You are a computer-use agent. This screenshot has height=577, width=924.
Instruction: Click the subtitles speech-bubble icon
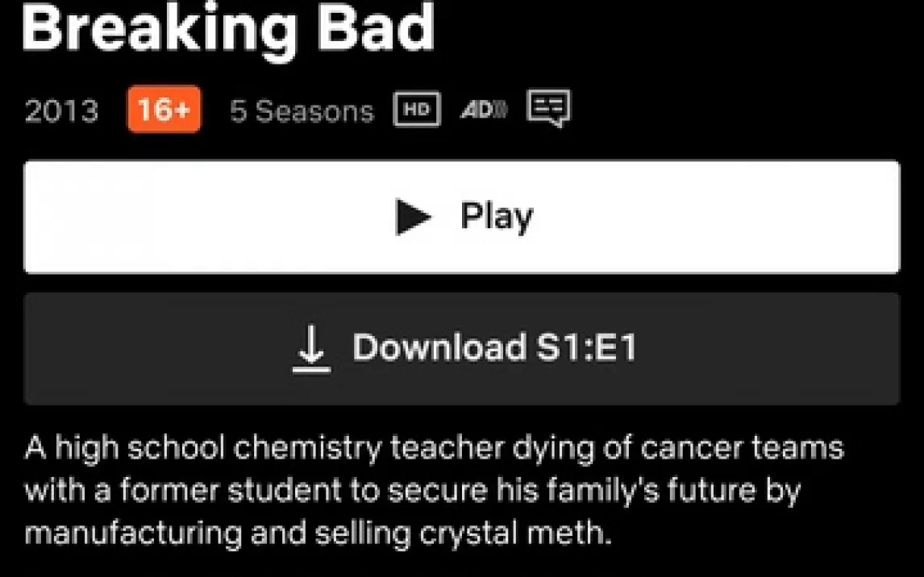pyautogui.click(x=548, y=108)
